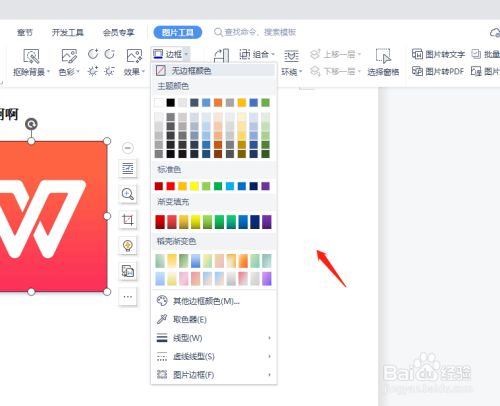Click the remove background (抠除背景) icon
The image size is (500, 406).
pos(31,56)
